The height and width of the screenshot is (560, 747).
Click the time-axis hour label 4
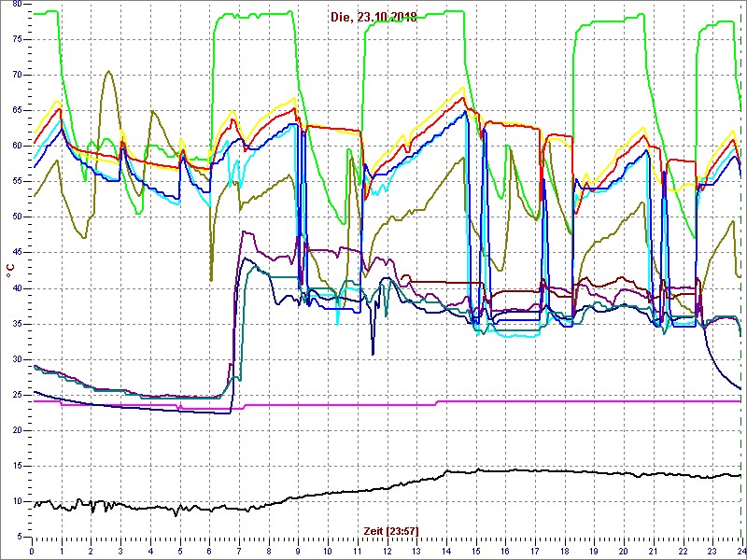[150, 550]
